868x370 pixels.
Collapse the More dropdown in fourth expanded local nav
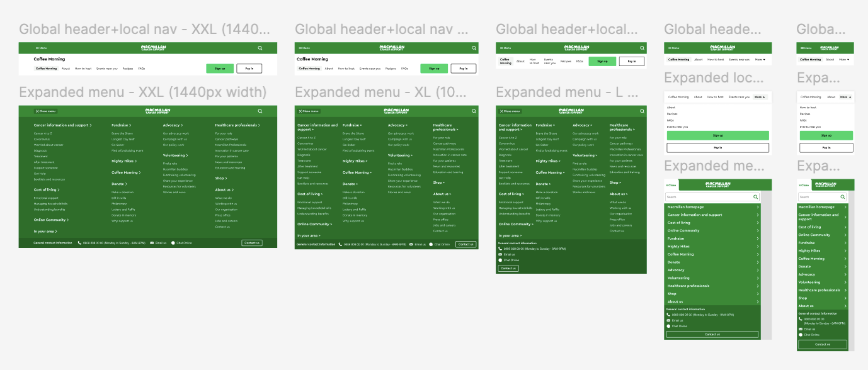760,98
